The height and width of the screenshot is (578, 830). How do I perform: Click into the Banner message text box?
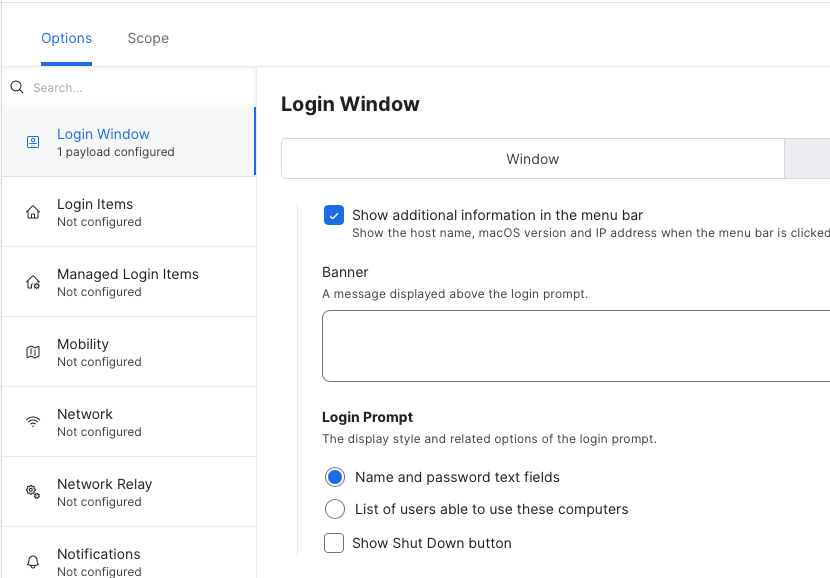[575, 345]
